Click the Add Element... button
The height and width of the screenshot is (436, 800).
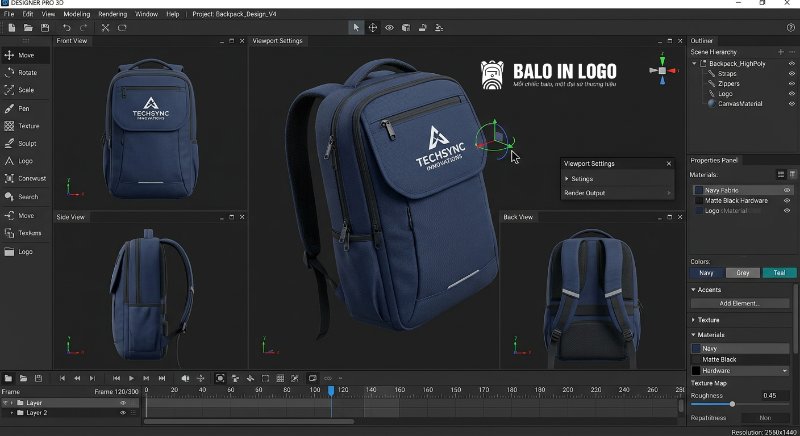point(740,303)
